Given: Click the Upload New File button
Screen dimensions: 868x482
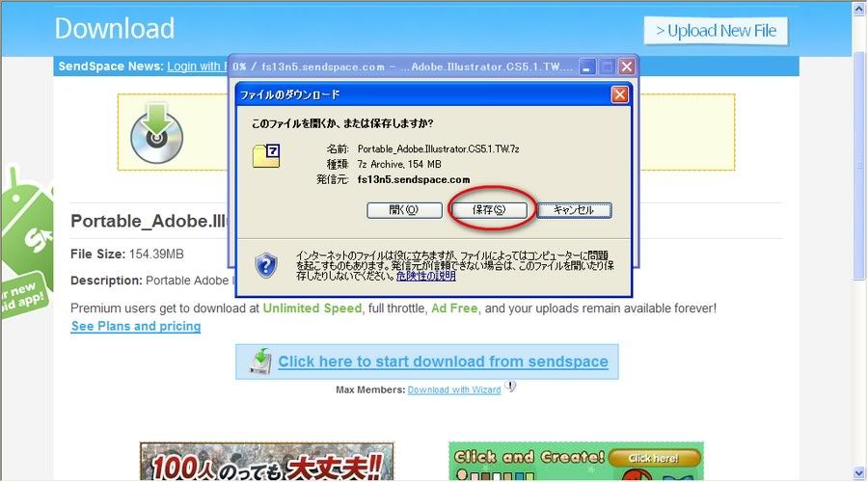Looking at the screenshot, I should pos(716,31).
